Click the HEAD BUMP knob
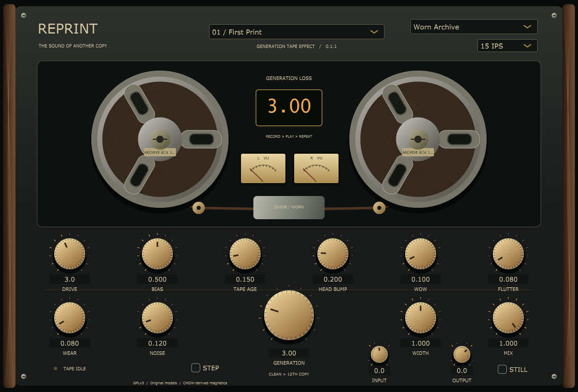The width and height of the screenshot is (578, 392). 333,254
